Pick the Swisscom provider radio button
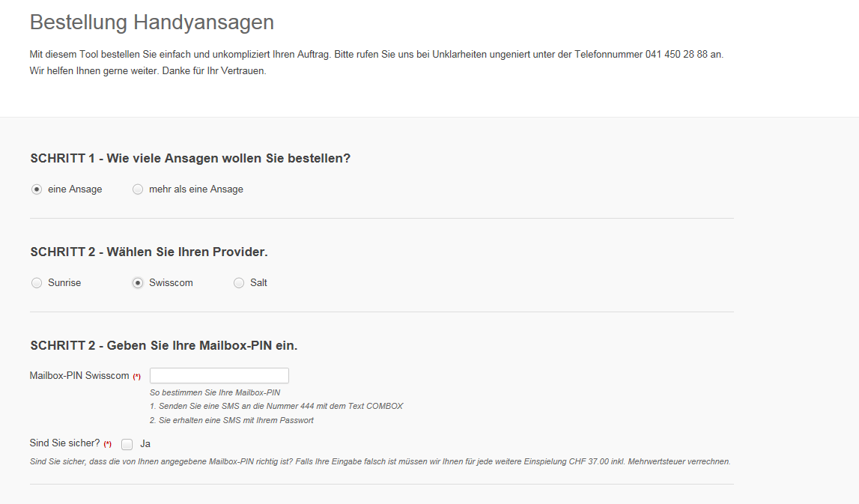Image resolution: width=859 pixels, height=504 pixels. [138, 283]
